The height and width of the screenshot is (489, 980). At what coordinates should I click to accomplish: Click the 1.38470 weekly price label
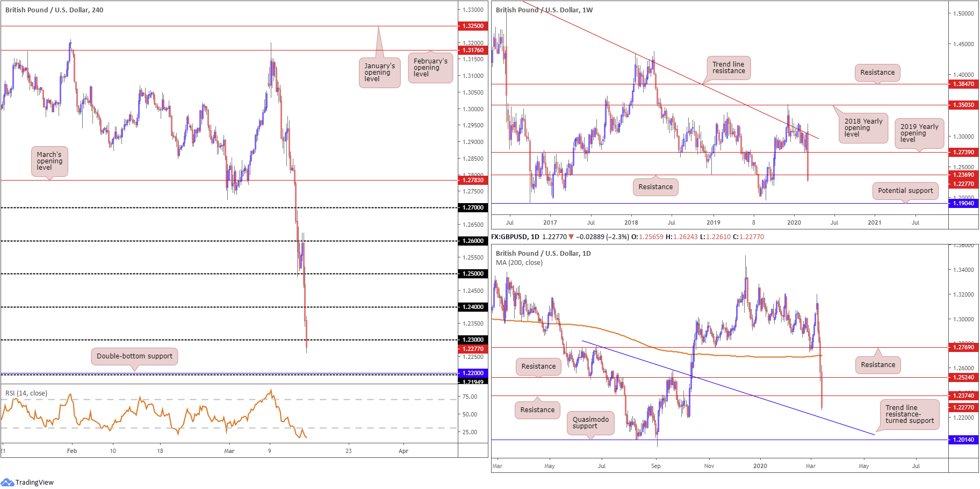point(963,84)
